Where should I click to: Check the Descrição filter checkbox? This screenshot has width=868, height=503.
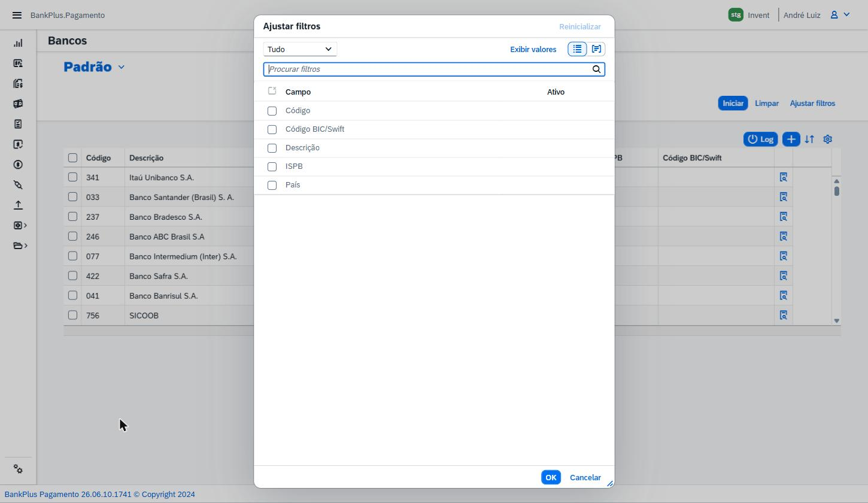pos(272,148)
